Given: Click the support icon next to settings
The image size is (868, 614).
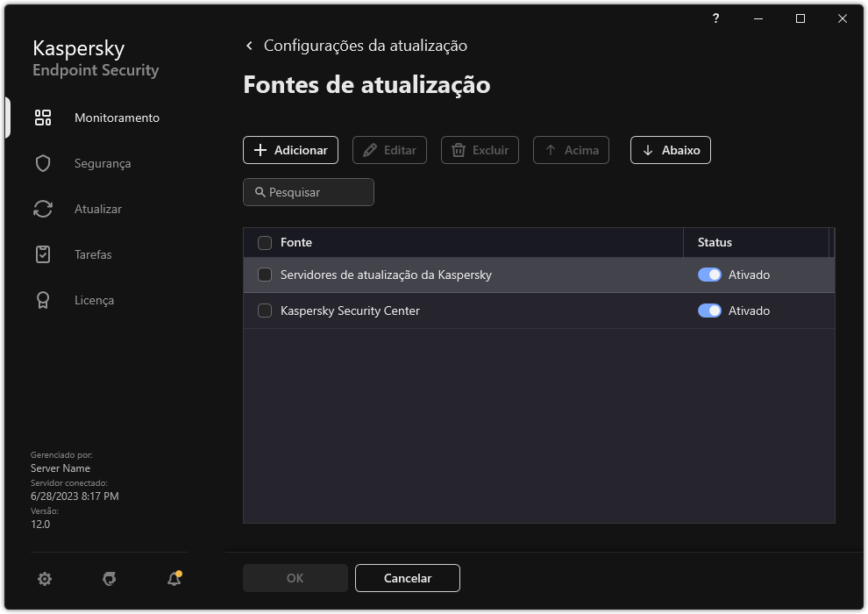Looking at the screenshot, I should pyautogui.click(x=108, y=579).
